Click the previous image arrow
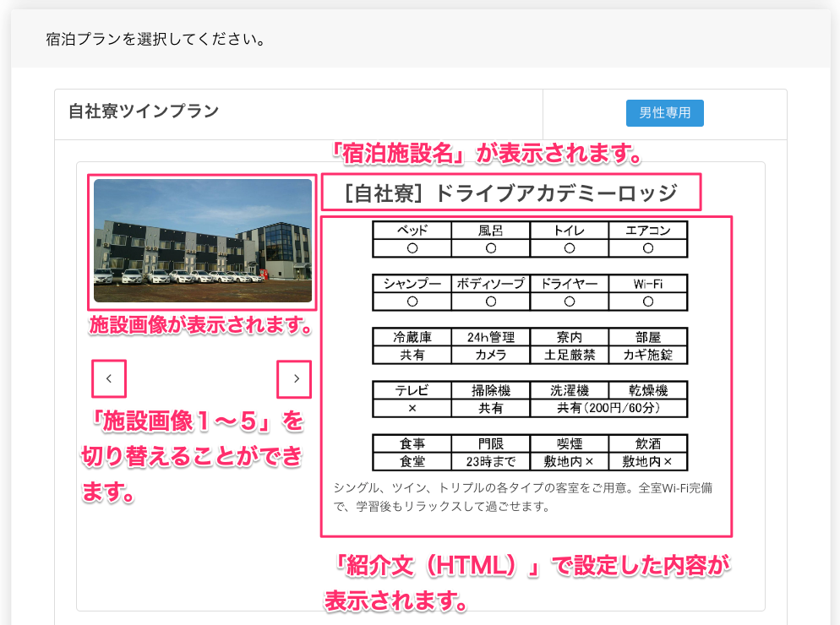Image resolution: width=840 pixels, height=625 pixels. coord(109,379)
